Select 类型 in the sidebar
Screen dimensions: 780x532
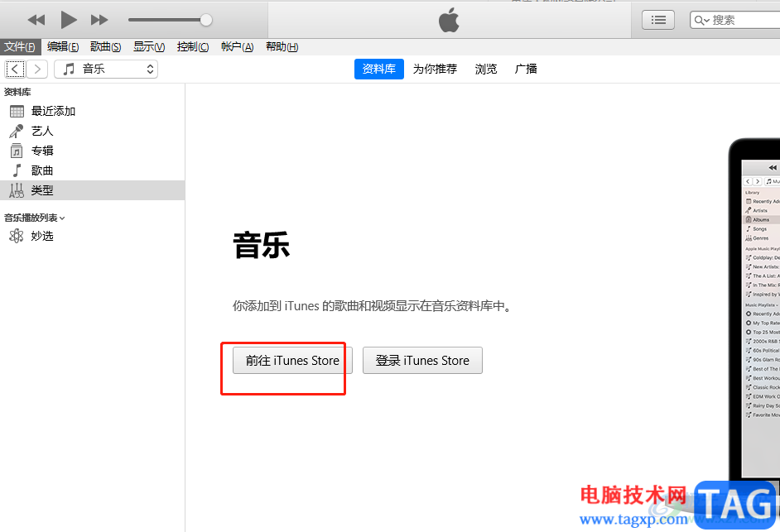pos(92,190)
